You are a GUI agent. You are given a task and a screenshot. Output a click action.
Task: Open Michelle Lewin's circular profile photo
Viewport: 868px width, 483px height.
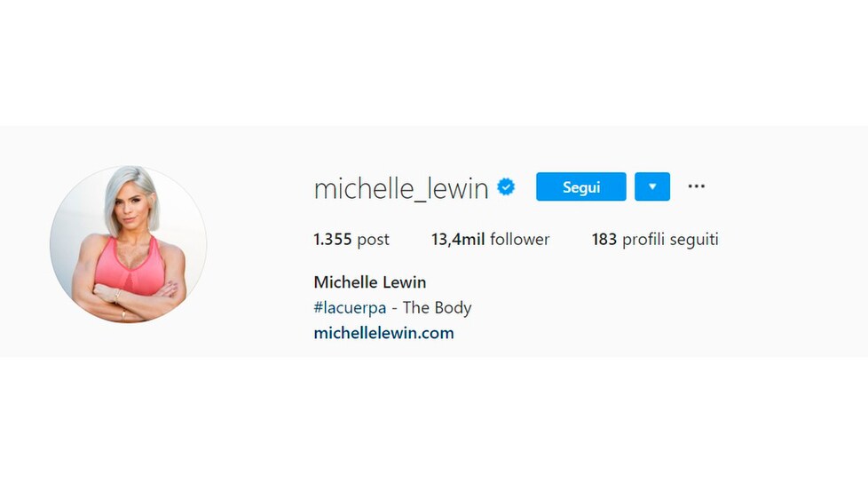[129, 243]
